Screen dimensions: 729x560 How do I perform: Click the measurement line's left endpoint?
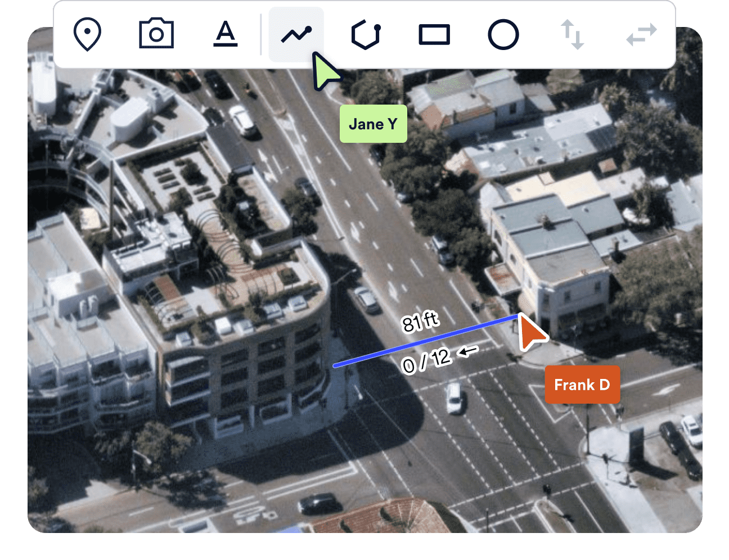(x=335, y=365)
